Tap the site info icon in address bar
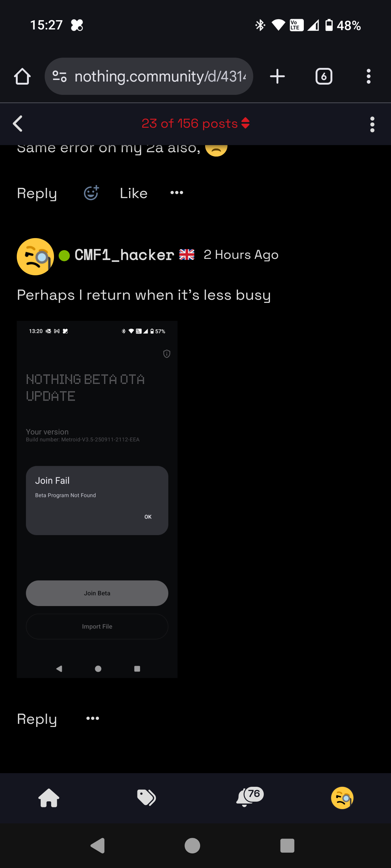391x868 pixels. click(60, 77)
